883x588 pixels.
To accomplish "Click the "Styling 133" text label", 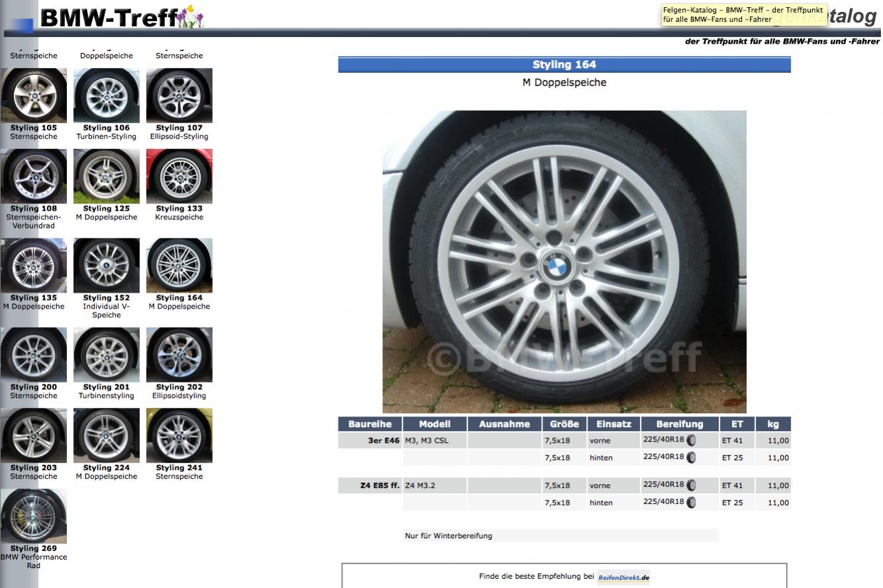I will [180, 209].
